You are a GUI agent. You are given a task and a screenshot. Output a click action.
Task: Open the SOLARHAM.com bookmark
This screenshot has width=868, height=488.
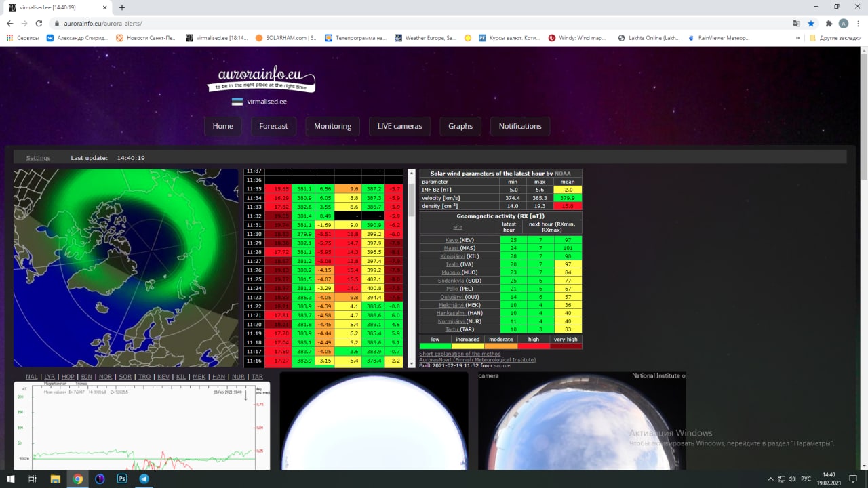pos(286,38)
